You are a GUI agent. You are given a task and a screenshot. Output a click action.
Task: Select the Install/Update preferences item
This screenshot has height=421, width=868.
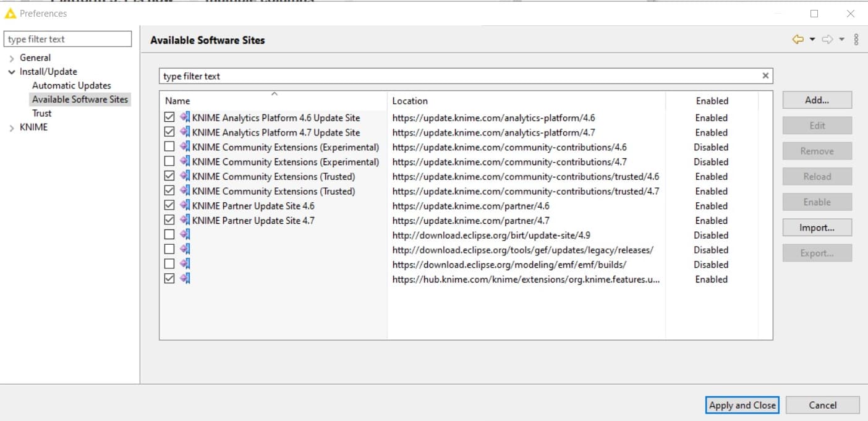48,72
